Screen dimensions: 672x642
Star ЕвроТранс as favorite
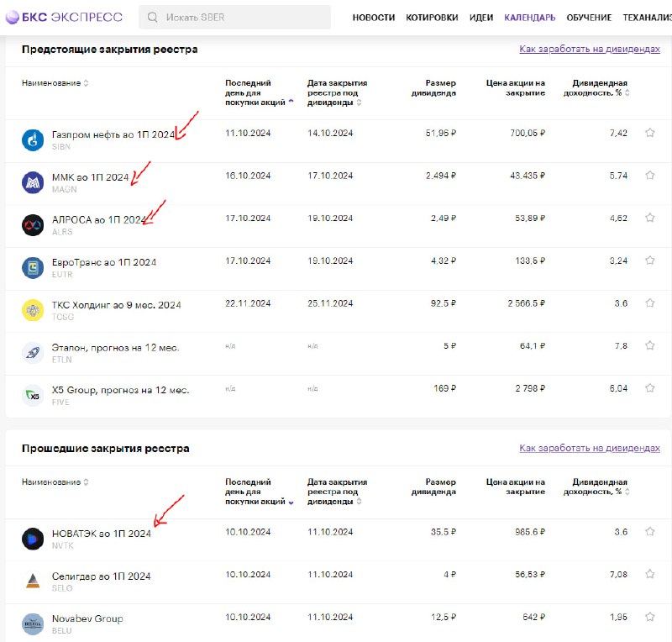pyautogui.click(x=649, y=260)
